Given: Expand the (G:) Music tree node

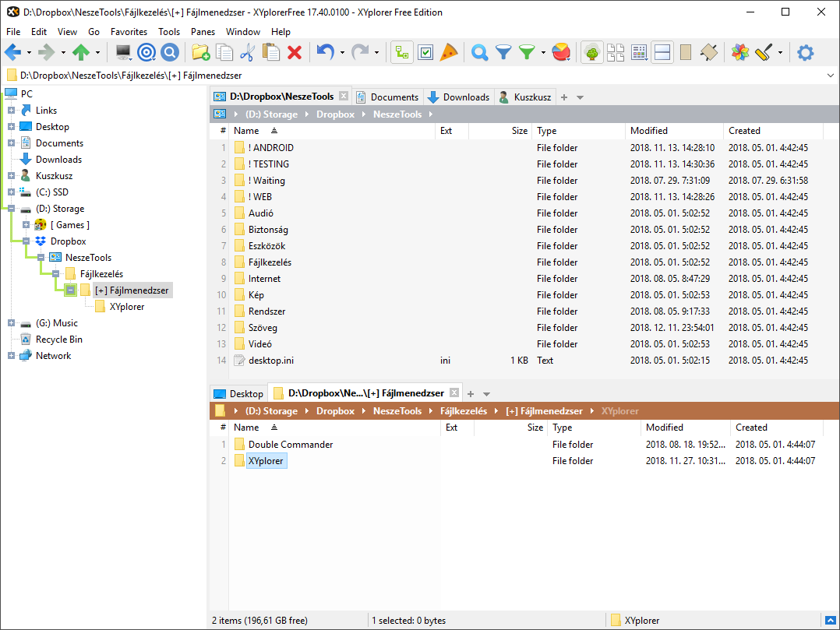Looking at the screenshot, I should tap(11, 323).
